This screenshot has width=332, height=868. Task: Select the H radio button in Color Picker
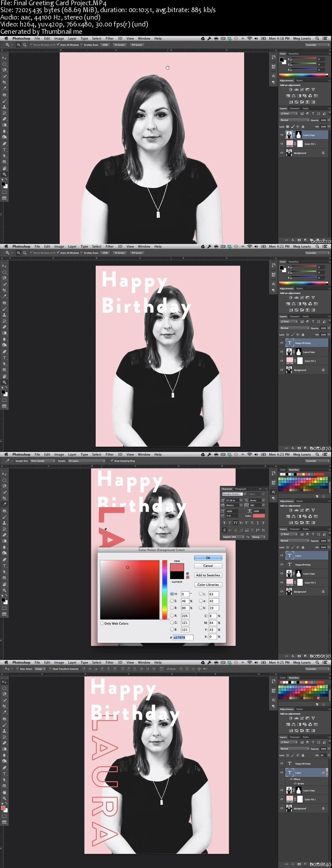[172, 594]
